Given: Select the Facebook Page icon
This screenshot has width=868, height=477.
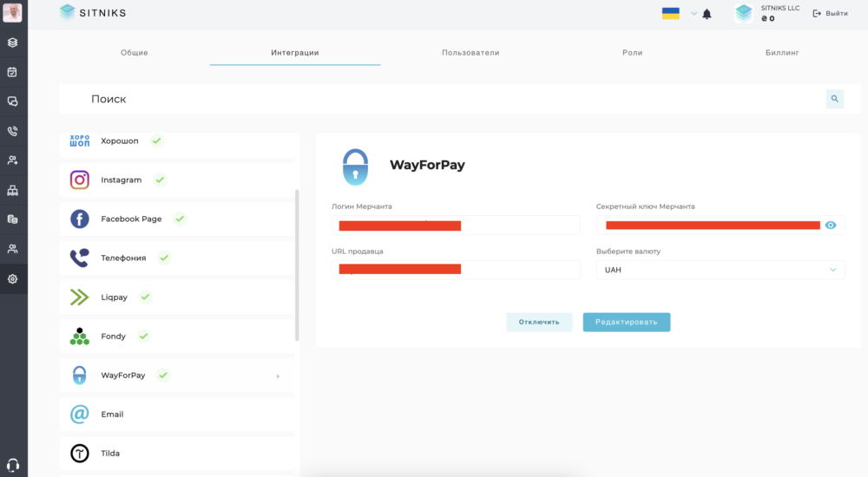Looking at the screenshot, I should tap(80, 219).
